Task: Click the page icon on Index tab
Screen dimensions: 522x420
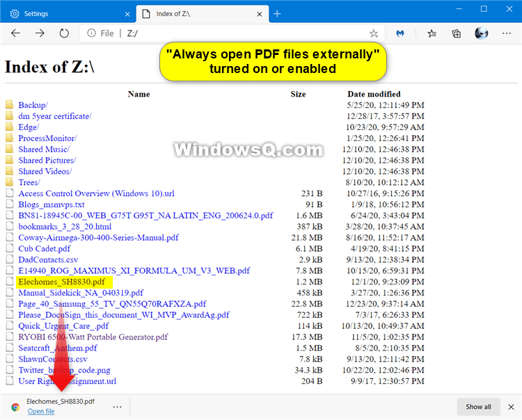Action: coord(146,14)
